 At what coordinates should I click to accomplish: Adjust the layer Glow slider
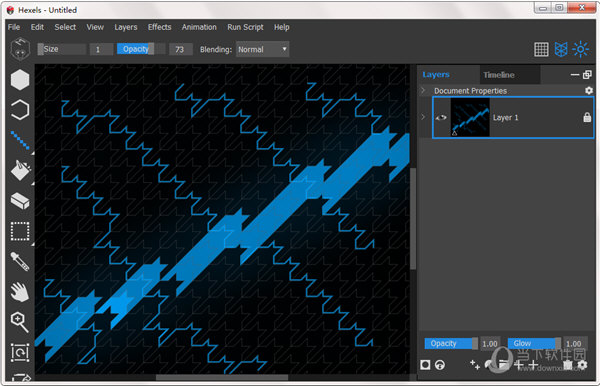[534, 343]
